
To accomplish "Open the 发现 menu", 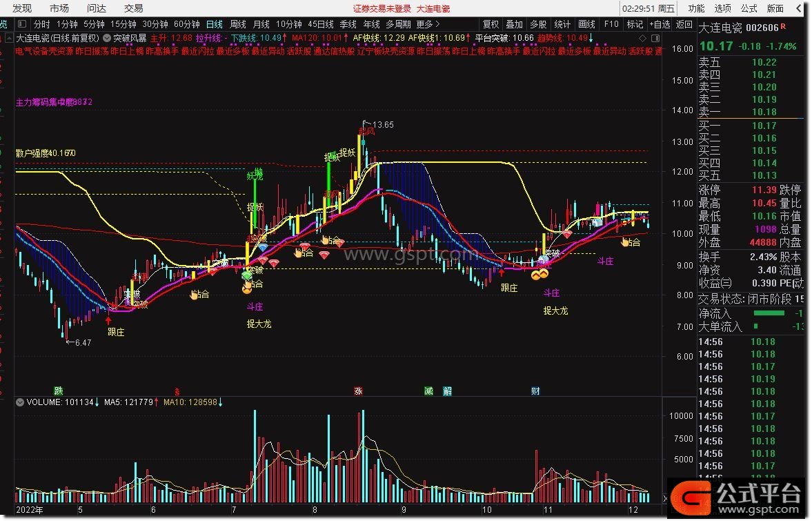I will (22, 8).
